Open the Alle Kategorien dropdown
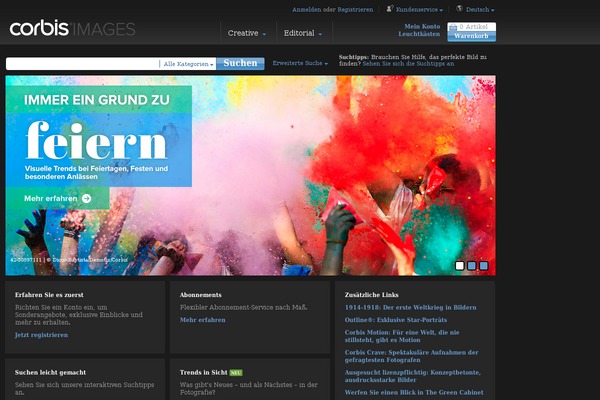The image size is (600, 400). coord(188,64)
